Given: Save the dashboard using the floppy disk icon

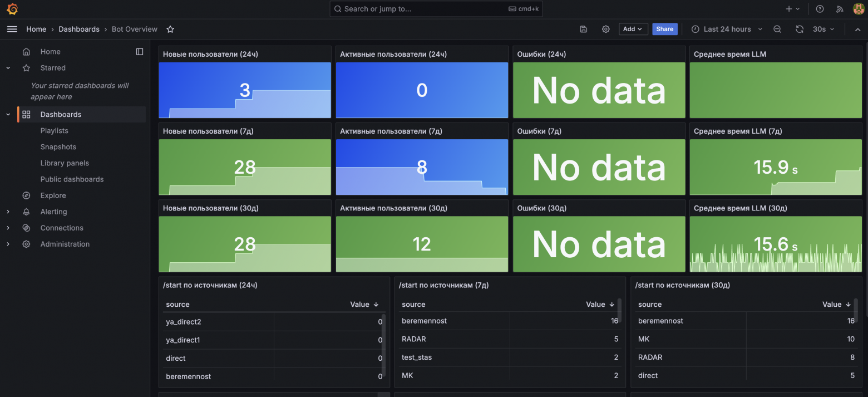Looking at the screenshot, I should (583, 29).
